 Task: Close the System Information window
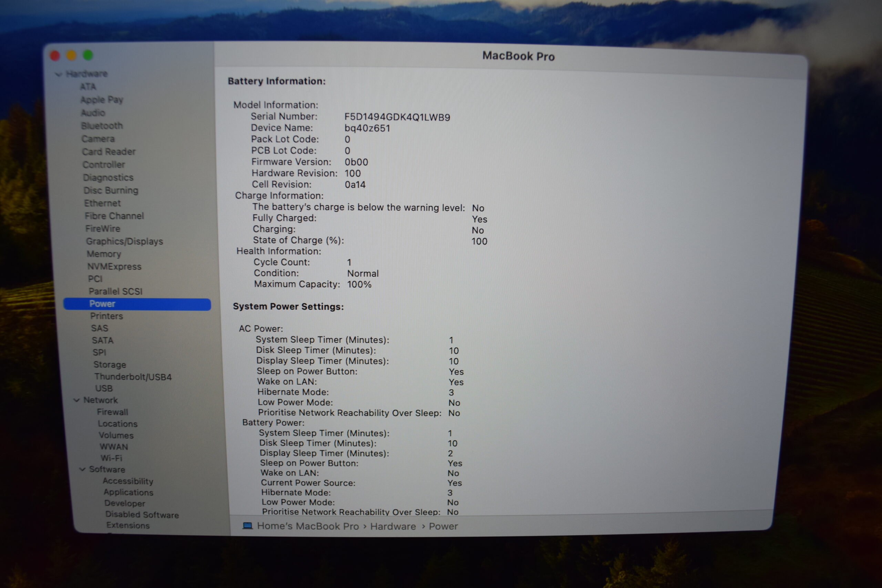pyautogui.click(x=55, y=55)
